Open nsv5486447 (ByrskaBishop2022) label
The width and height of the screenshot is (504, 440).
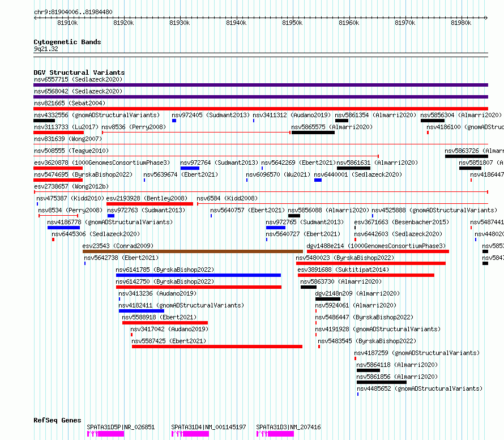tap(364, 317)
